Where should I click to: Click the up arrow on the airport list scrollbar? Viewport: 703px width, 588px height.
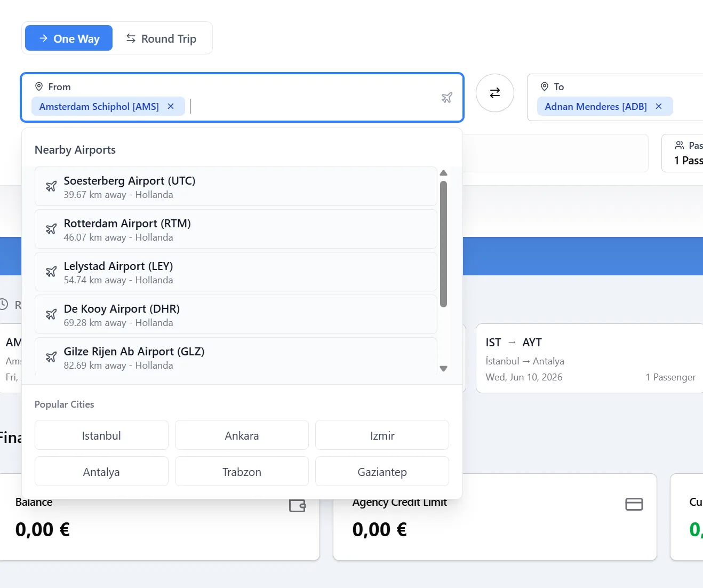tap(443, 173)
